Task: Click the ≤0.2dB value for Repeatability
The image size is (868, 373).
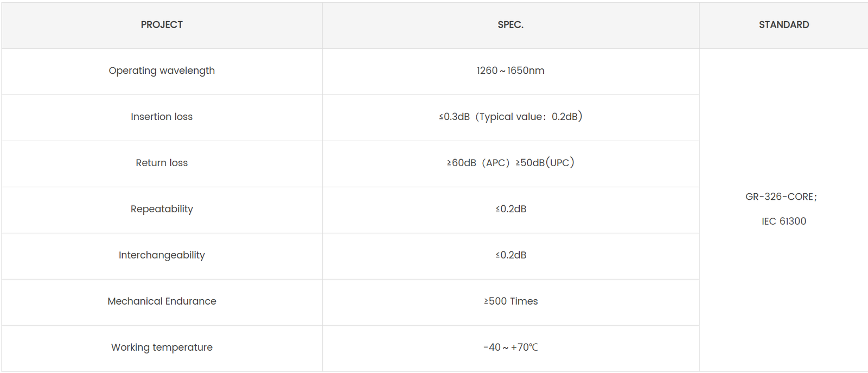Action: (x=511, y=209)
